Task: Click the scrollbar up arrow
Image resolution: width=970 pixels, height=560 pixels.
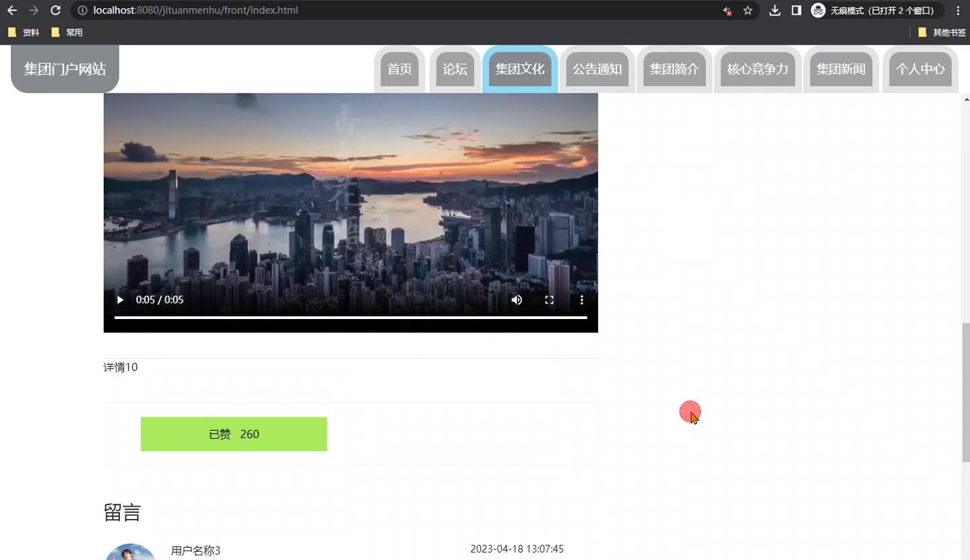Action: click(966, 98)
